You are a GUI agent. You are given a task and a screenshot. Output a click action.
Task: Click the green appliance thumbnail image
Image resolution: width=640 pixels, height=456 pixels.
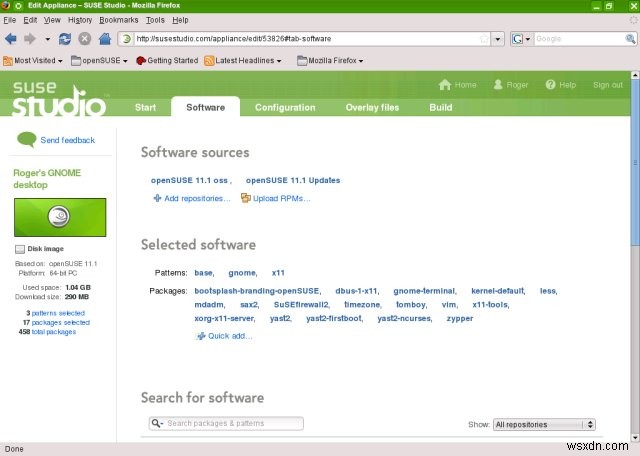tap(60, 217)
